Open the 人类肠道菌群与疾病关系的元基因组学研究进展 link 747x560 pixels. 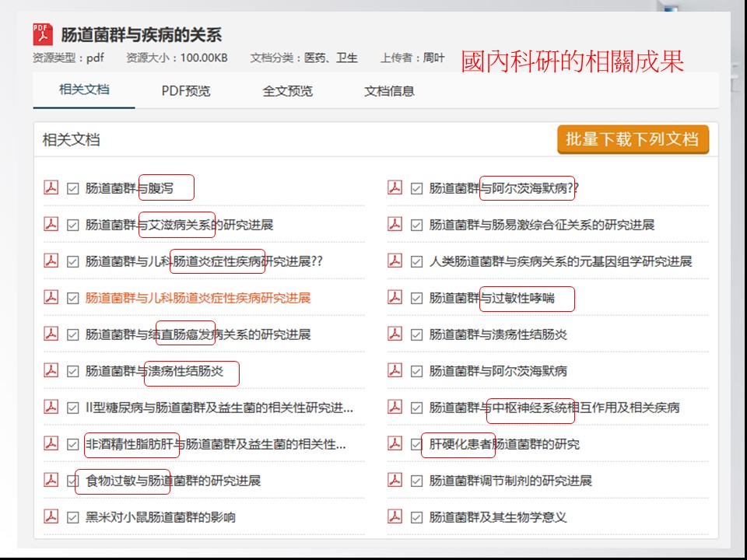click(560, 261)
